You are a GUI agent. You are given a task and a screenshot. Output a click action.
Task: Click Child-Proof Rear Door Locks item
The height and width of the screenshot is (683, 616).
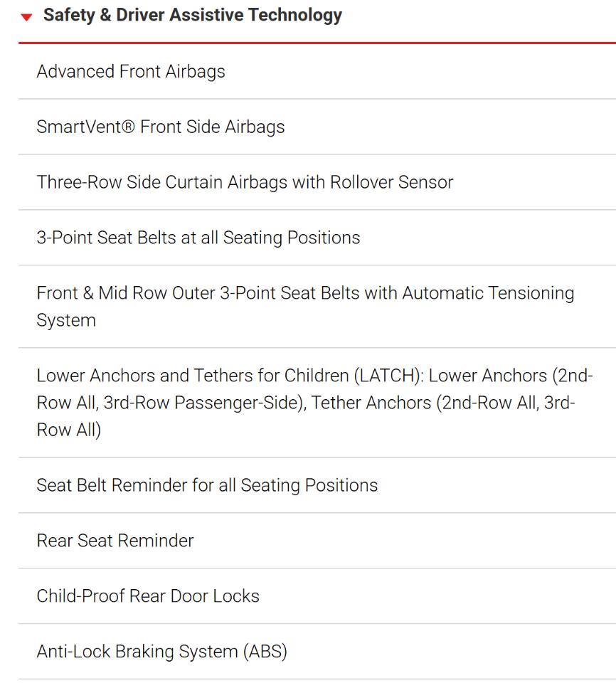point(317,596)
